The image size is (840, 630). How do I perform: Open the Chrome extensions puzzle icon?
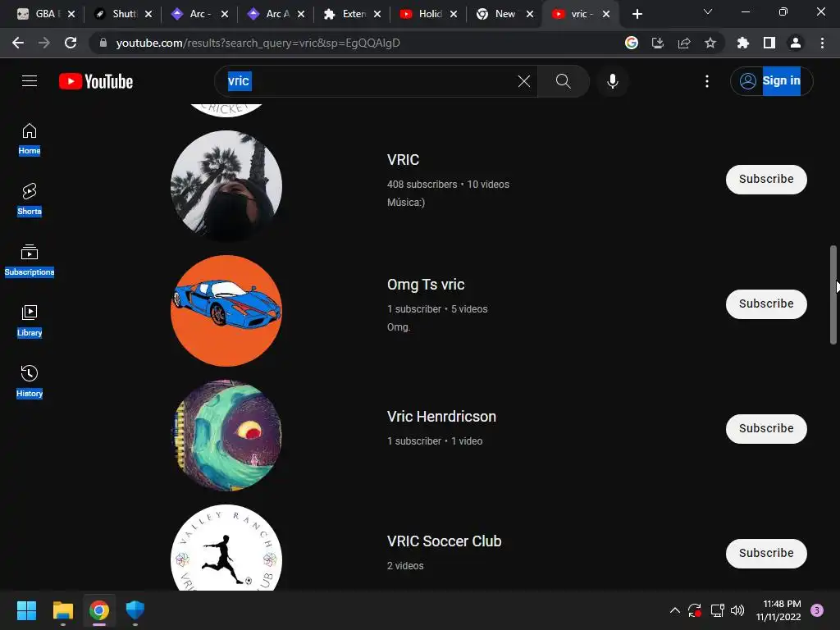click(743, 43)
